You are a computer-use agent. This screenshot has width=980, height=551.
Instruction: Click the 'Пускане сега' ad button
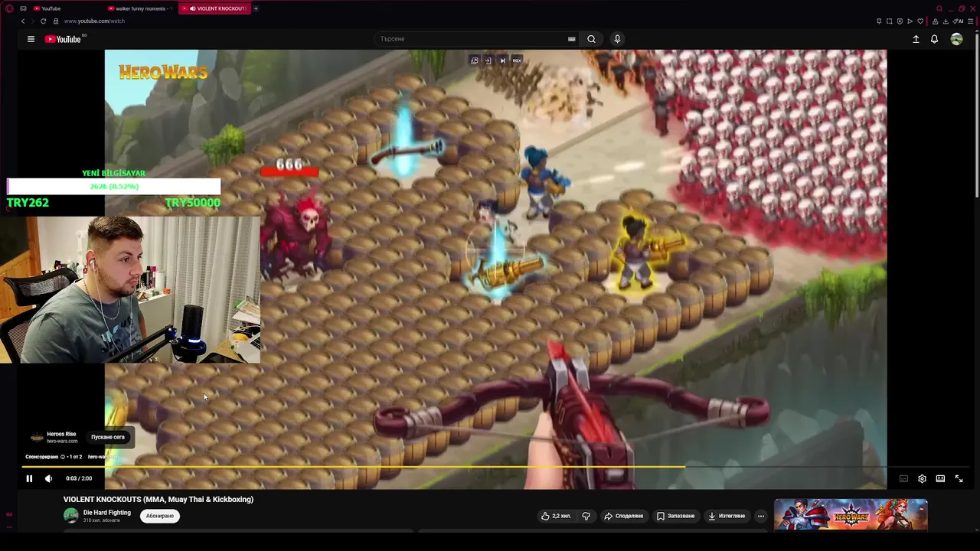pos(108,437)
